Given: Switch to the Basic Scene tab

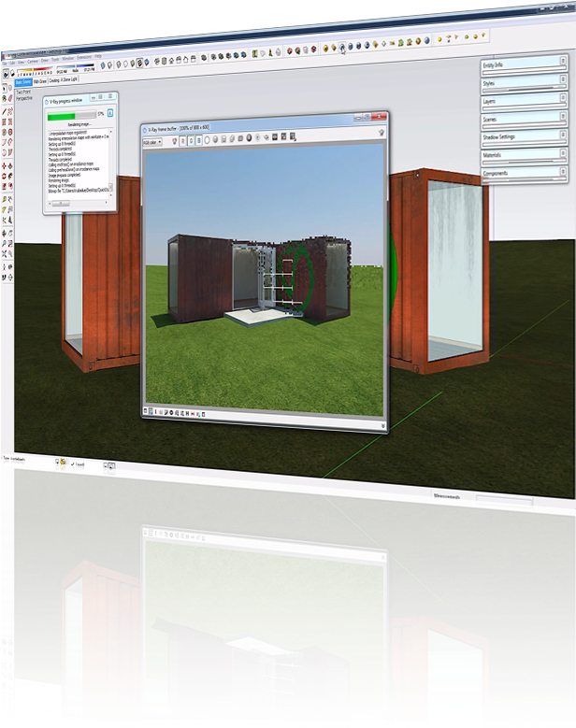Looking at the screenshot, I should [x=23, y=81].
